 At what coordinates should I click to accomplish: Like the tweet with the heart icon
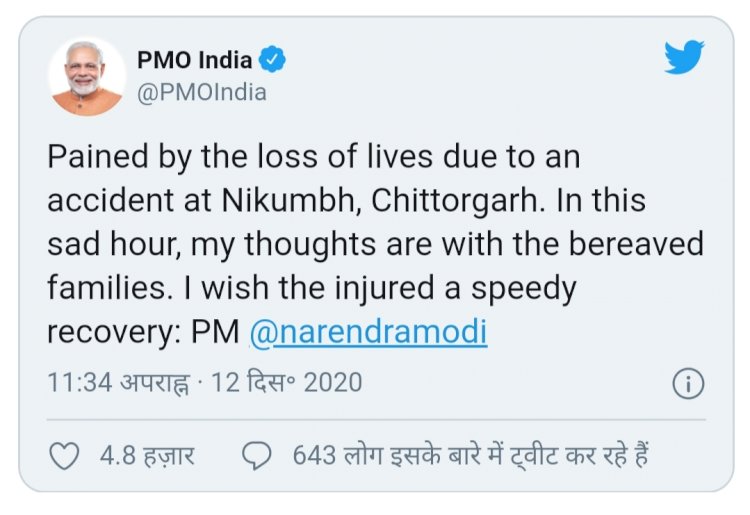(65, 456)
